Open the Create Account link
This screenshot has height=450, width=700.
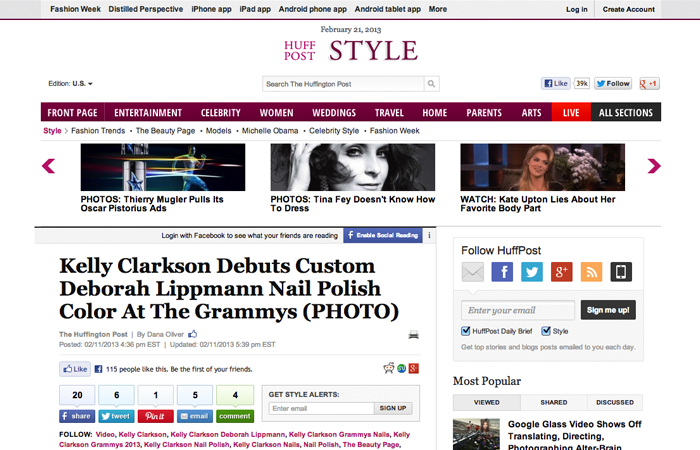coord(629,9)
